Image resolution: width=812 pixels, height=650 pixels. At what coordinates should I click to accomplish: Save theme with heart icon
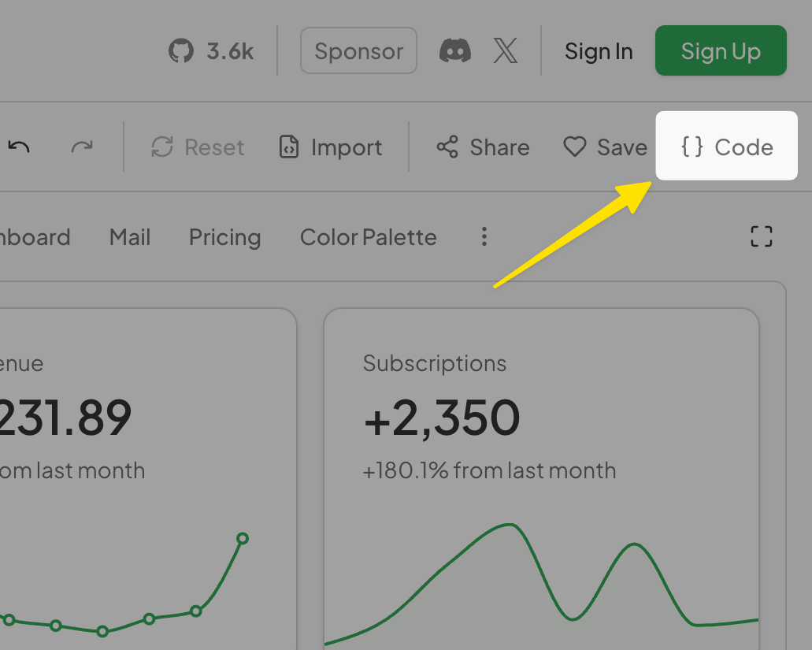(x=605, y=147)
